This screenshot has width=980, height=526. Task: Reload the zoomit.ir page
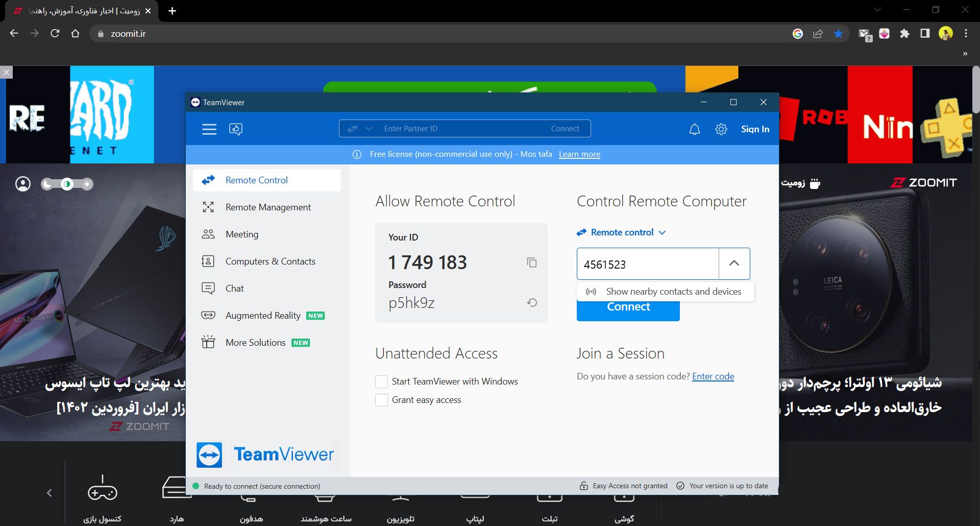pyautogui.click(x=55, y=33)
